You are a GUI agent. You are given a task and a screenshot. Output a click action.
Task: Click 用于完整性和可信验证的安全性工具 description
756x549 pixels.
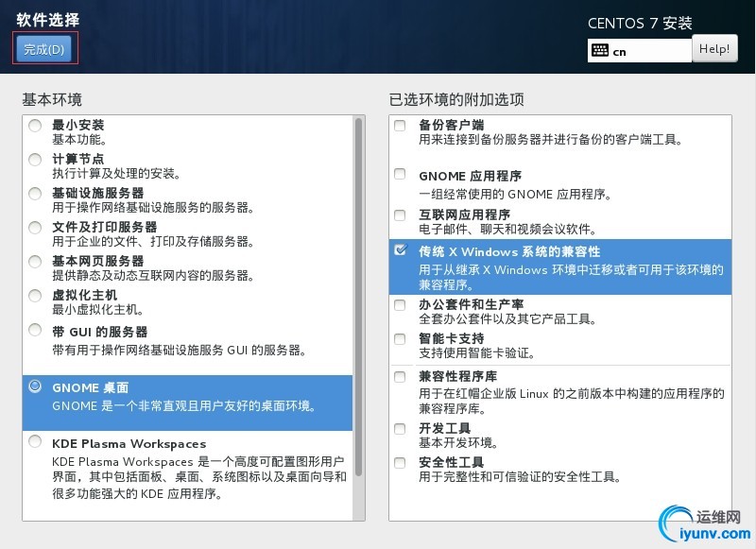(x=520, y=477)
